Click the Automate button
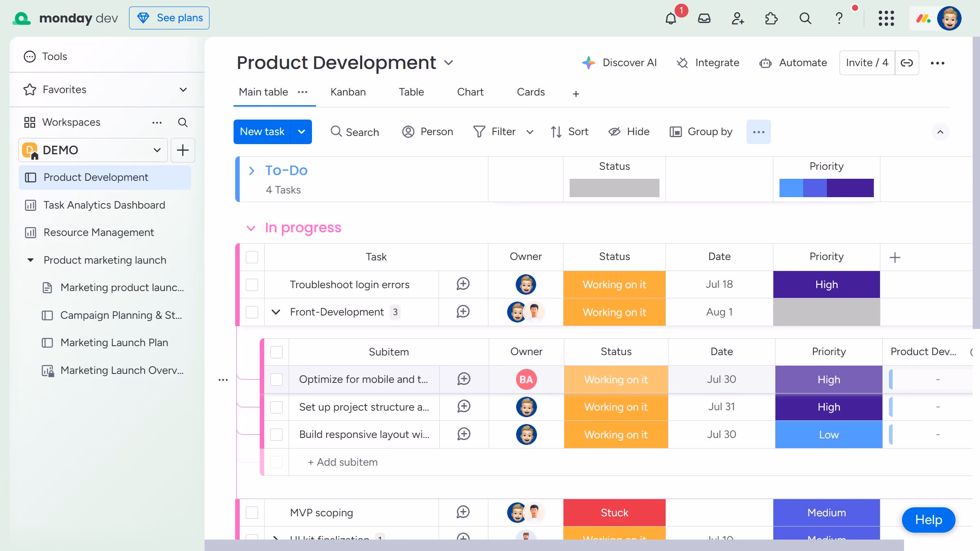980x551 pixels. [x=793, y=63]
